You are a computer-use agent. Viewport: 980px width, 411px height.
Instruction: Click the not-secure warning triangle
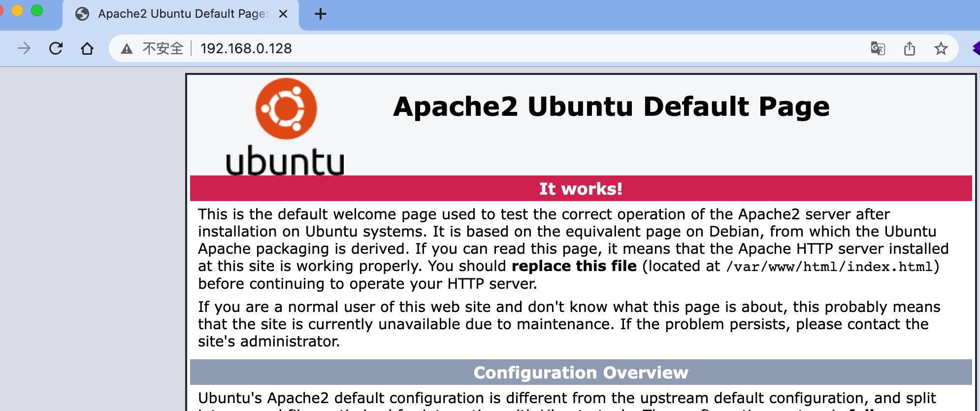pos(127,48)
